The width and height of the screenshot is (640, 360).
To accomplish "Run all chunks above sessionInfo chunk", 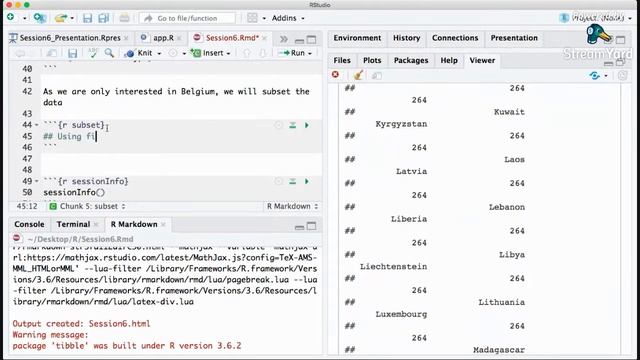I will [293, 181].
